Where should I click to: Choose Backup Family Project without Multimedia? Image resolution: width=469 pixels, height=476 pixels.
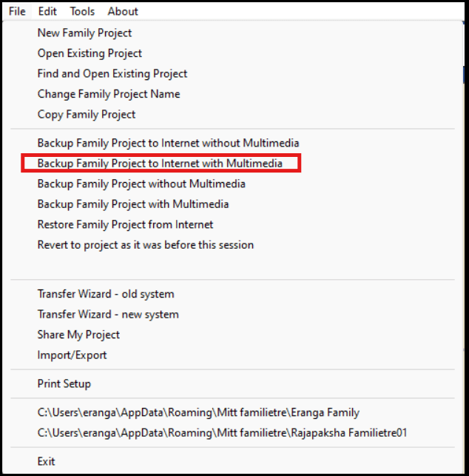tap(141, 184)
